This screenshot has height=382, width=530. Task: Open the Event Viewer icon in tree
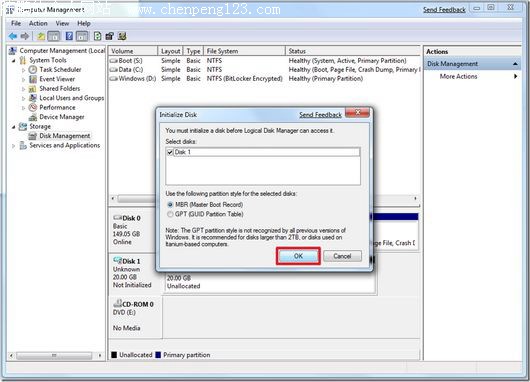pos(33,79)
